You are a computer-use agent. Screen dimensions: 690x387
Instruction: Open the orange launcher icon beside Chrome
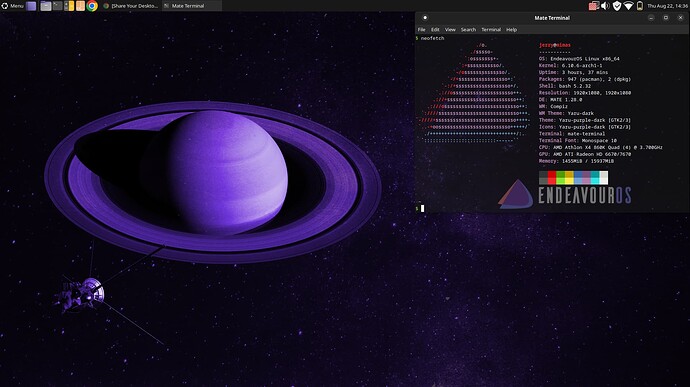click(81, 6)
